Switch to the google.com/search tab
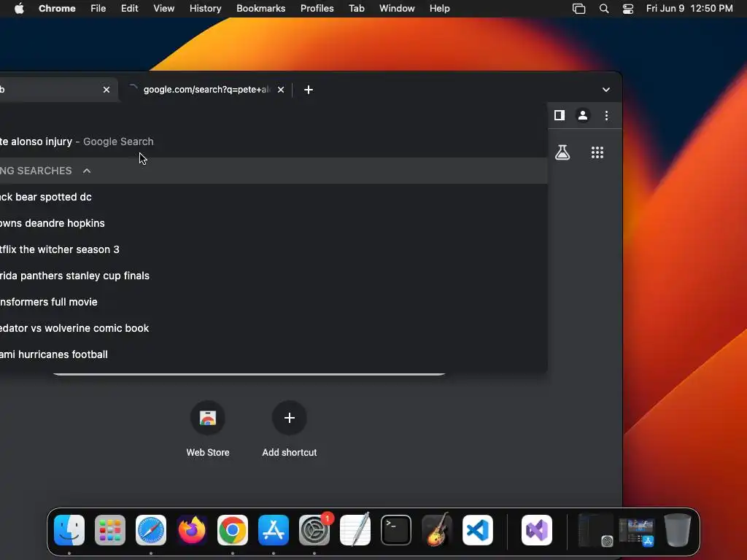Screen dimensions: 747x560 [x=206, y=90]
